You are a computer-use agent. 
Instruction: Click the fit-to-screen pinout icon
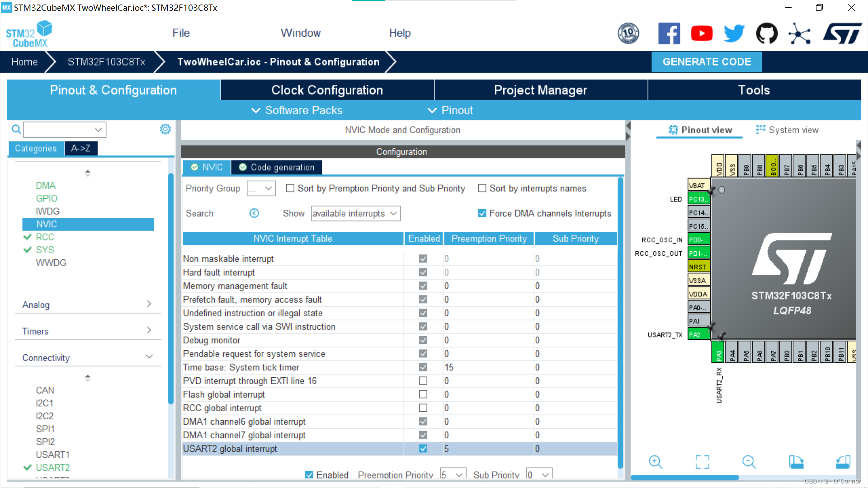(702, 462)
